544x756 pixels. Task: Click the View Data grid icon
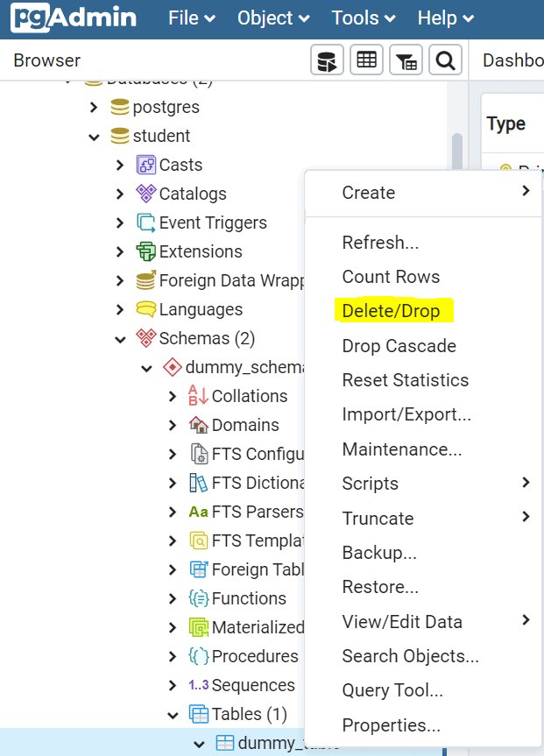(366, 60)
